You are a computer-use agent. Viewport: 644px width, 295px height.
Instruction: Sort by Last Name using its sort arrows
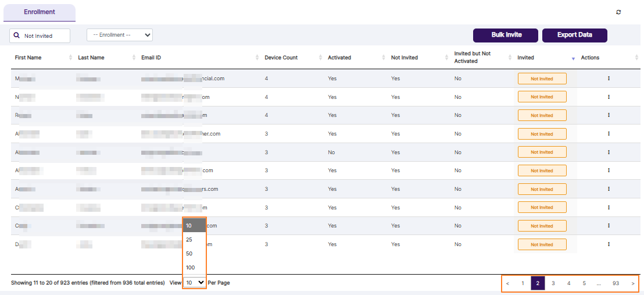(x=134, y=58)
